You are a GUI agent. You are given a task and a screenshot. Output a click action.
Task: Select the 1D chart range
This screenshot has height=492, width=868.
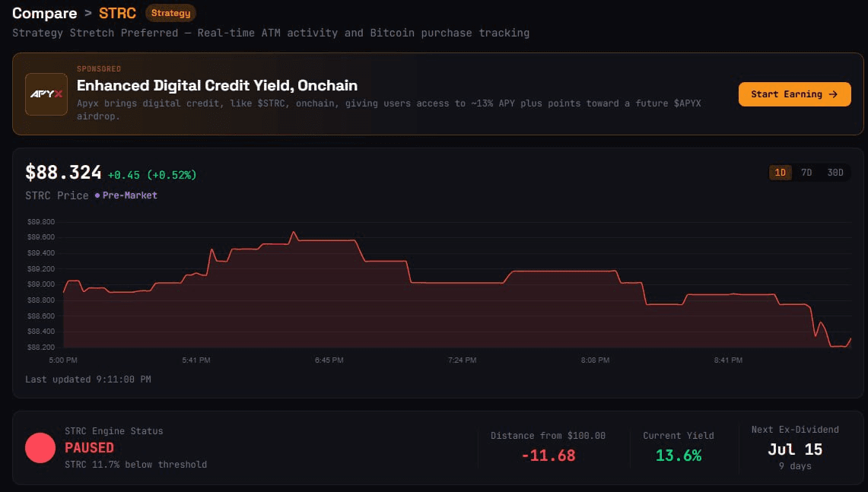(x=780, y=173)
